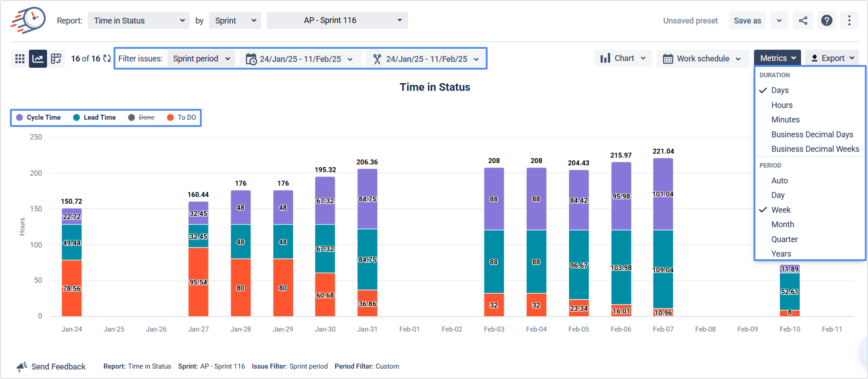Click the app logo clock icon

pyautogui.click(x=28, y=20)
